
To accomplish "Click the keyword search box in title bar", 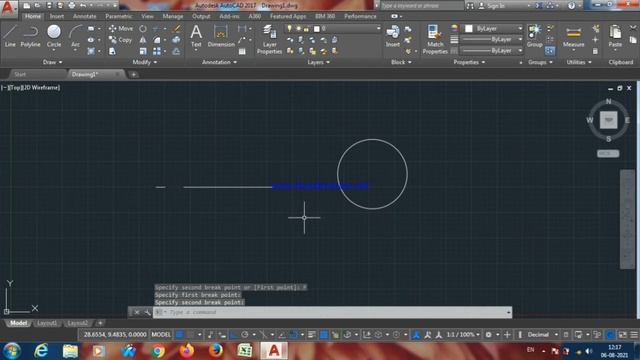I will (x=422, y=6).
